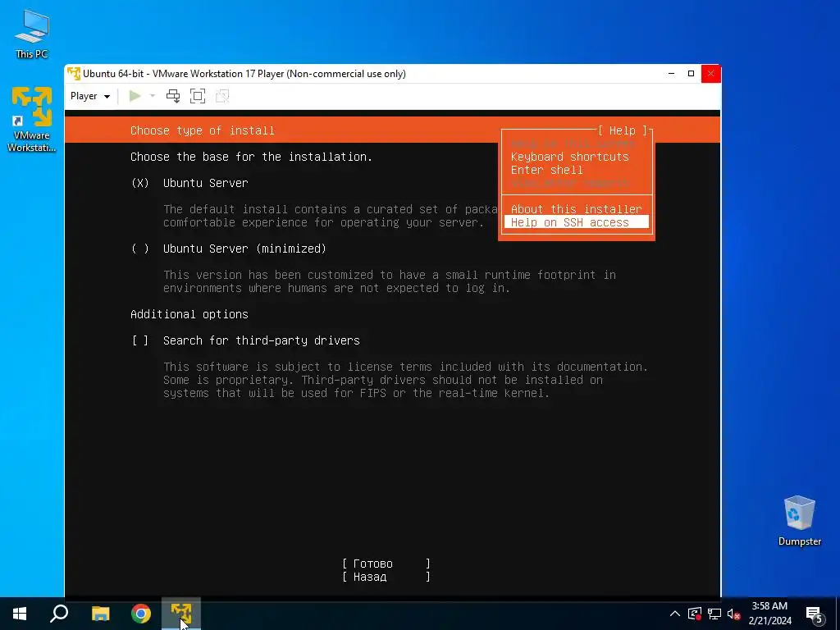This screenshot has width=840, height=630.
Task: Open File Explorer from the taskbar
Action: coord(100,614)
